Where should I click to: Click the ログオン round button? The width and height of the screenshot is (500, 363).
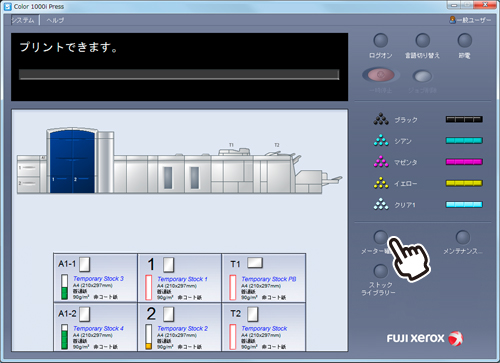click(x=381, y=41)
